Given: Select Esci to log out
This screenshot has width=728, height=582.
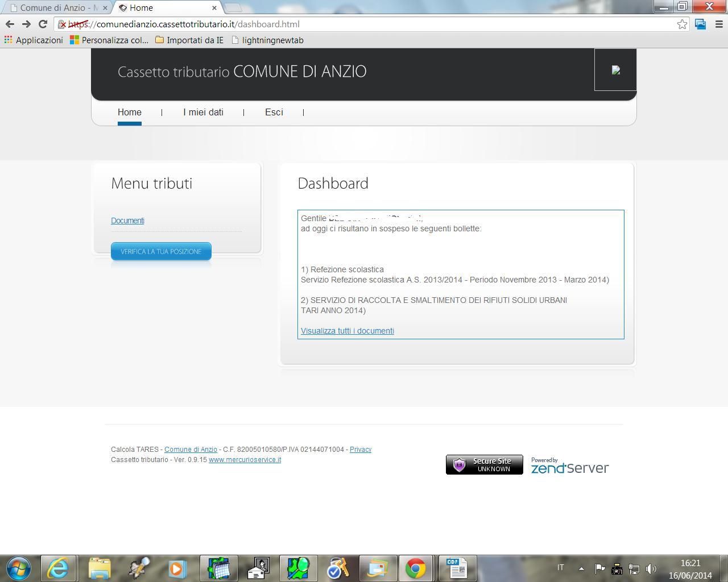Looking at the screenshot, I should coord(274,113).
